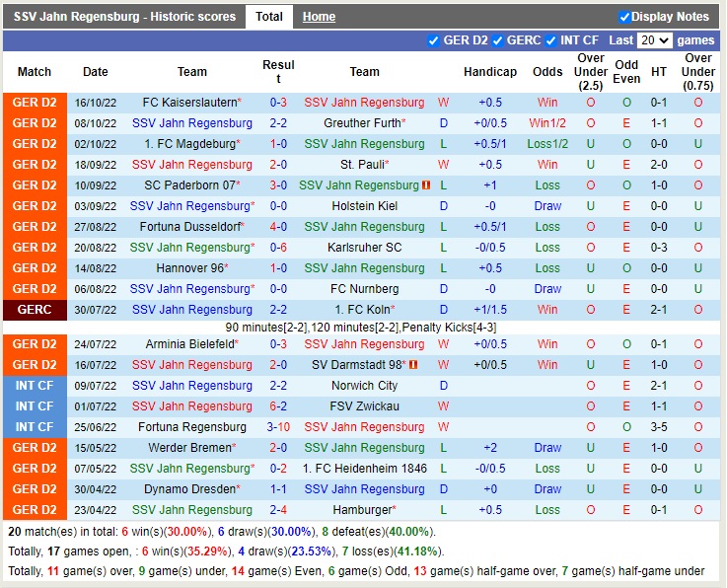Click the Karlsruher SC team name
The image size is (727, 588).
coord(364,248)
